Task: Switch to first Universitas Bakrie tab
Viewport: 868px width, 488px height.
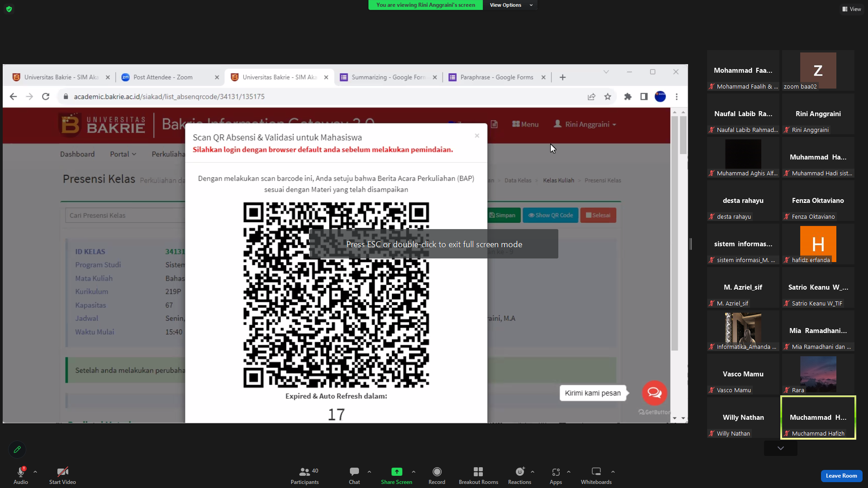Action: pyautogui.click(x=61, y=77)
